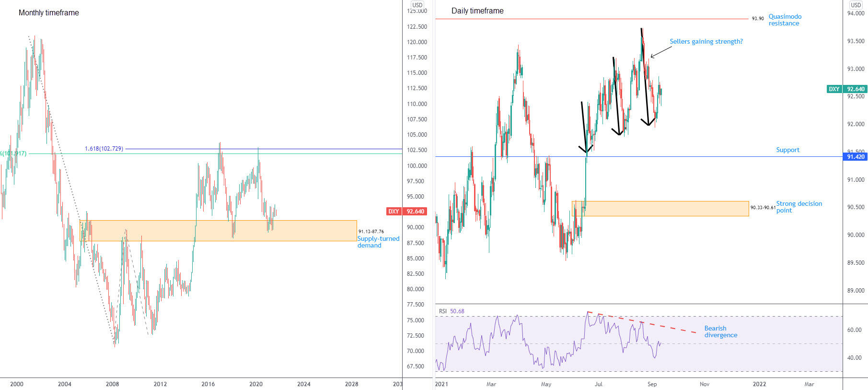The height and width of the screenshot is (390, 868).
Task: Open the USD currency selector on daily chart
Action: (x=856, y=5)
